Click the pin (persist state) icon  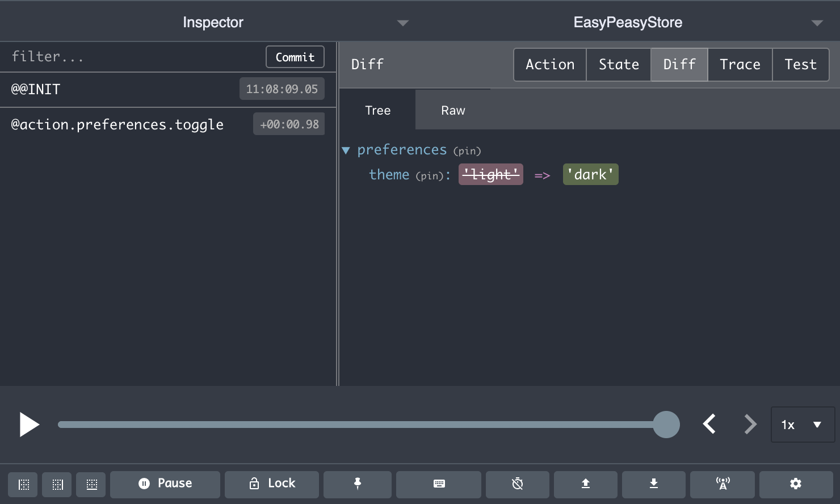357,484
